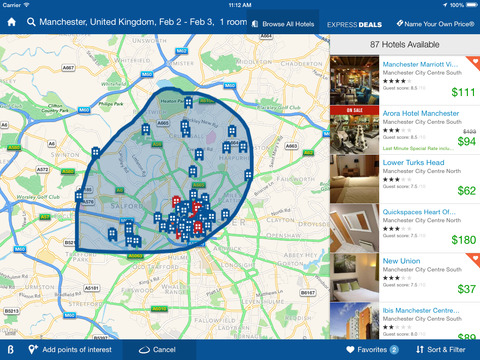
Task: Select Browse All Hotels tab
Action: click(x=283, y=24)
